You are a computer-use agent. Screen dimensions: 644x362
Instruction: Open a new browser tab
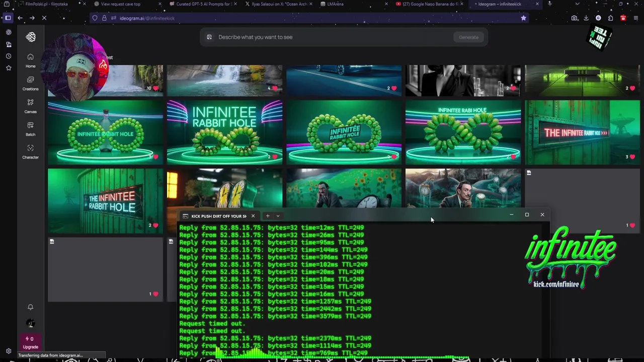[549, 4]
